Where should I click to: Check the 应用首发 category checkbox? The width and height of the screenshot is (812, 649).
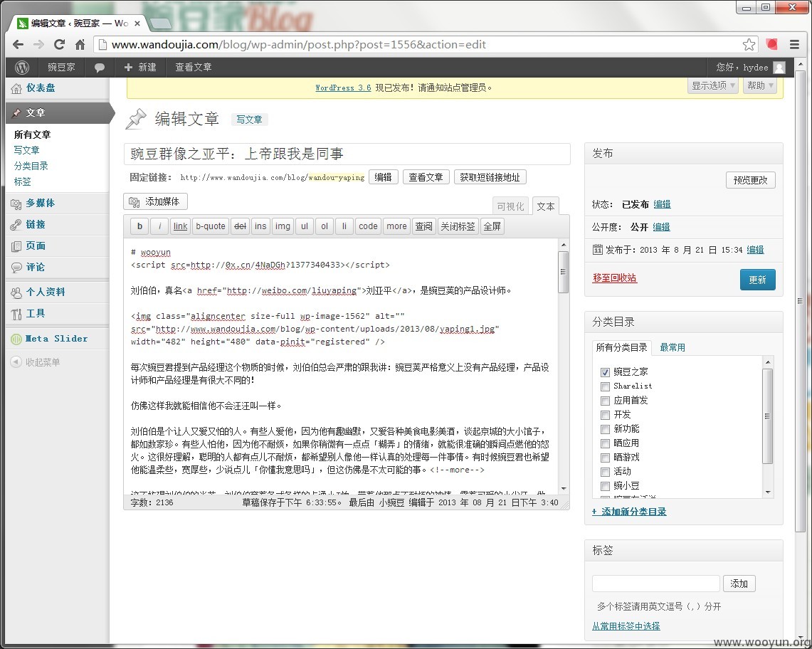pyautogui.click(x=605, y=401)
